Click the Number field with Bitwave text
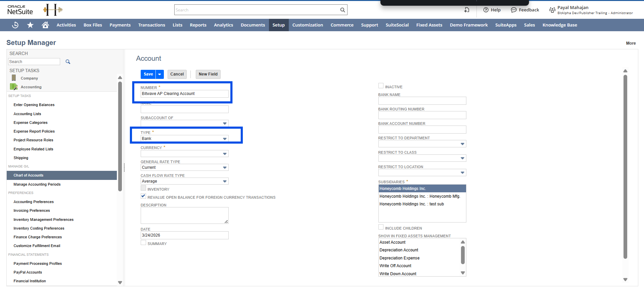 (184, 94)
